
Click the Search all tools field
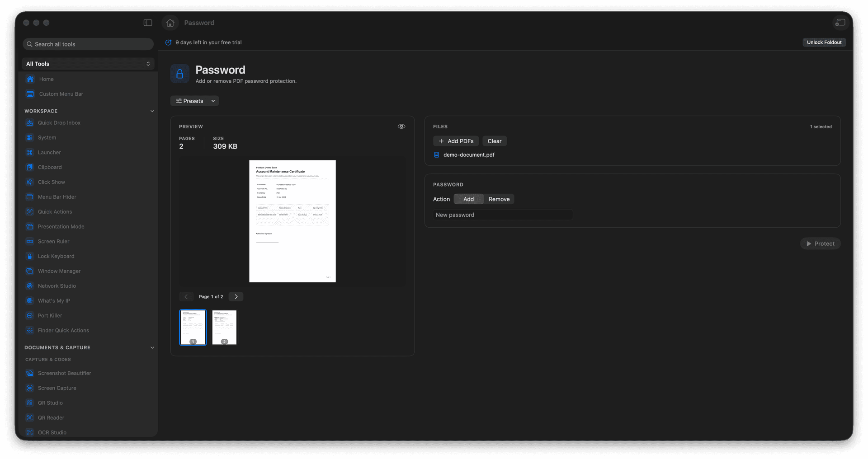88,44
